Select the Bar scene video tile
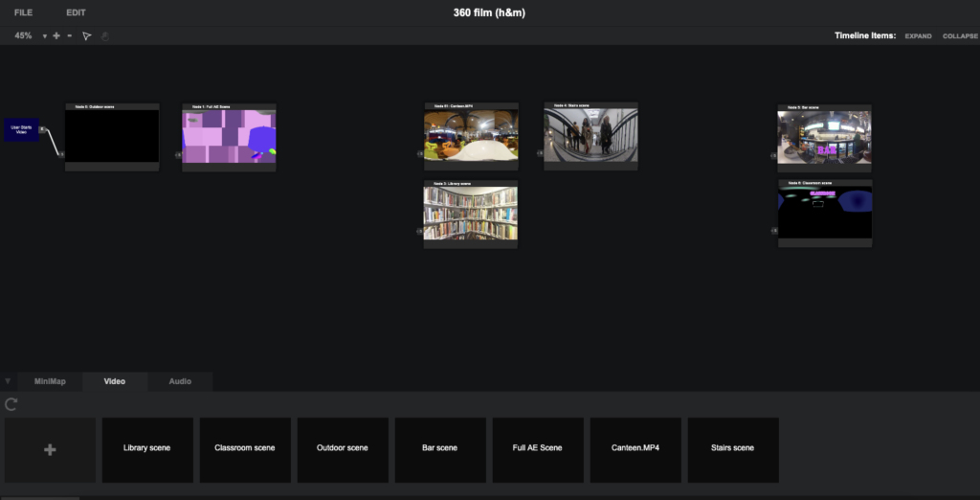The image size is (980, 500). pos(440,450)
